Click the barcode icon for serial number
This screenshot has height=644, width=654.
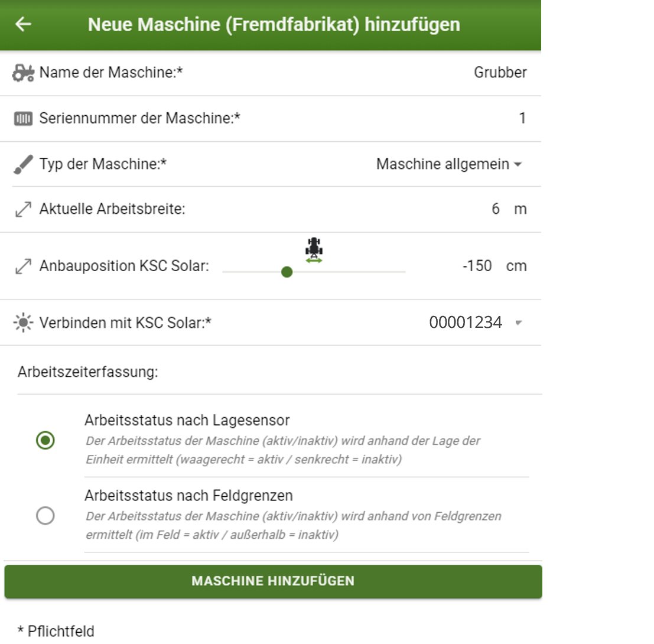point(23,119)
